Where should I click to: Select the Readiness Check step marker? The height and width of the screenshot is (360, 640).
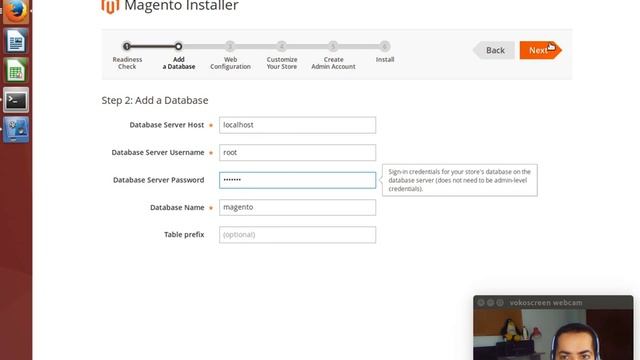pos(127,47)
